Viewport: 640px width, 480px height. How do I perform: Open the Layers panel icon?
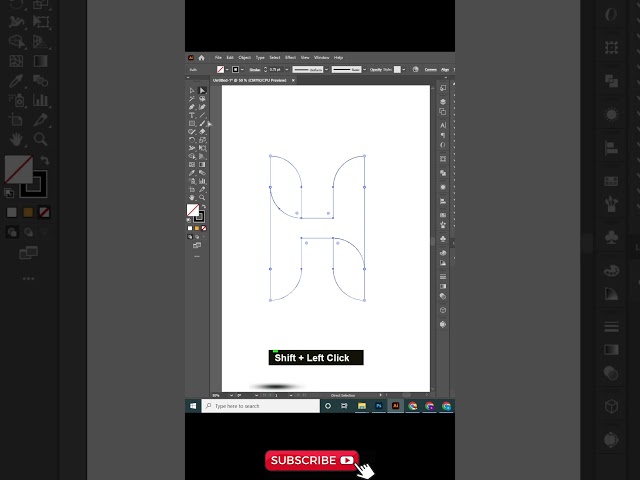coord(443,102)
